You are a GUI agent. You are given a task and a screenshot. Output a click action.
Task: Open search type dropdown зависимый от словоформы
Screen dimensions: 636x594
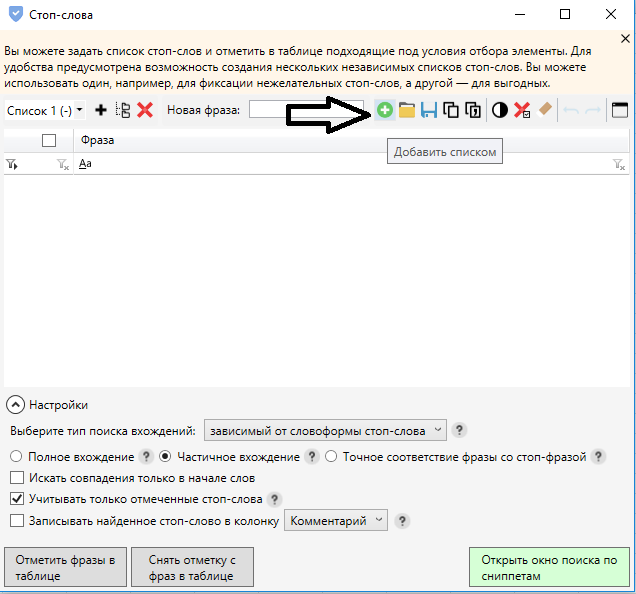[325, 430]
